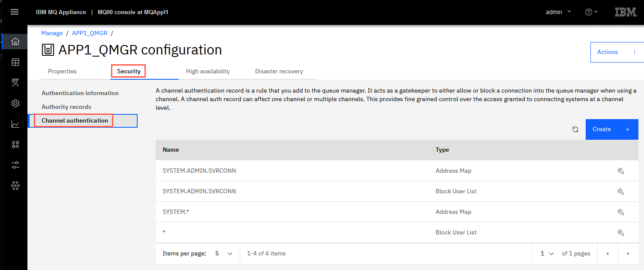644x270 pixels.
Task: Open the hamburger navigation menu
Action: click(x=15, y=12)
